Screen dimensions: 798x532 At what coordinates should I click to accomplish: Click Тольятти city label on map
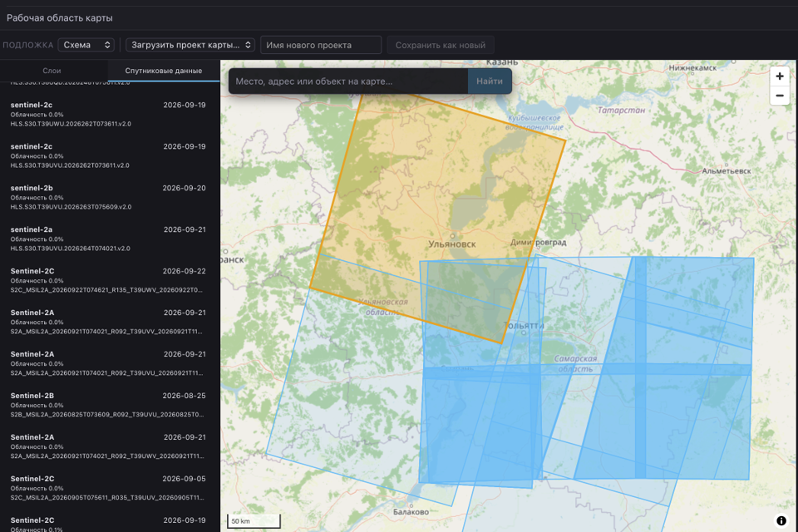point(524,325)
